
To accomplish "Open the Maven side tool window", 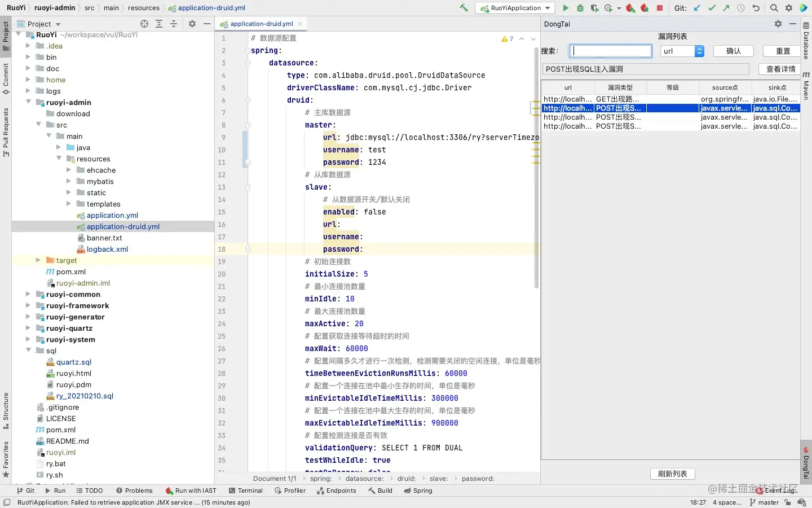I will coord(806,86).
